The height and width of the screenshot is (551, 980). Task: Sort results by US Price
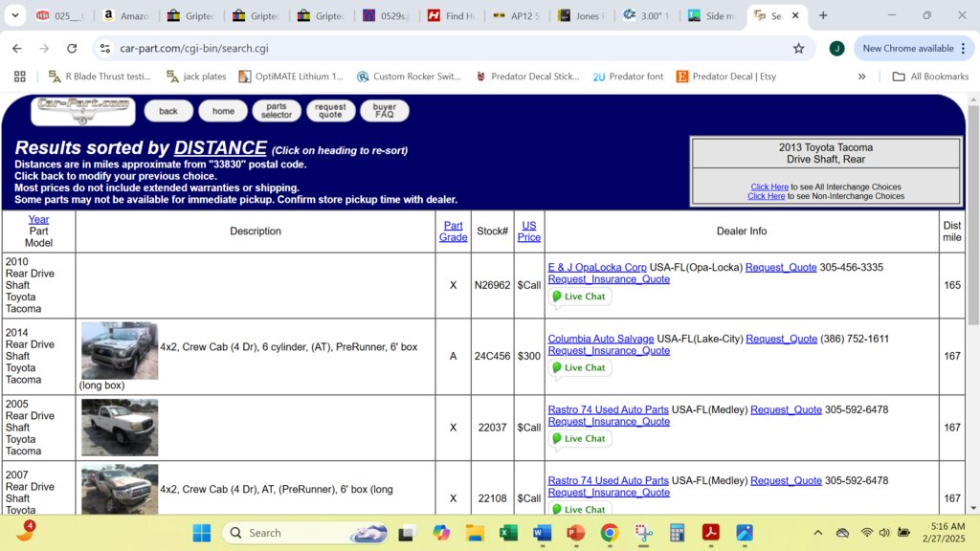coord(528,231)
